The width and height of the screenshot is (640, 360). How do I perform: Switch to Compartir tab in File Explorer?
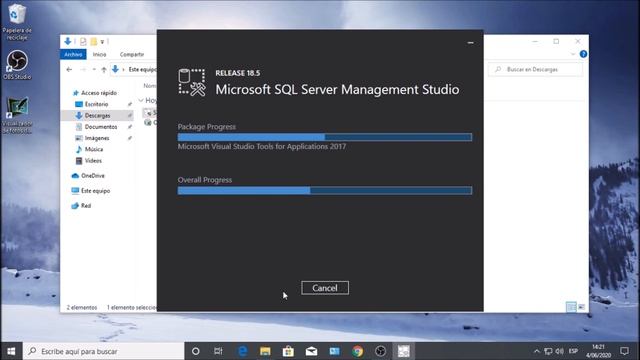[132, 54]
